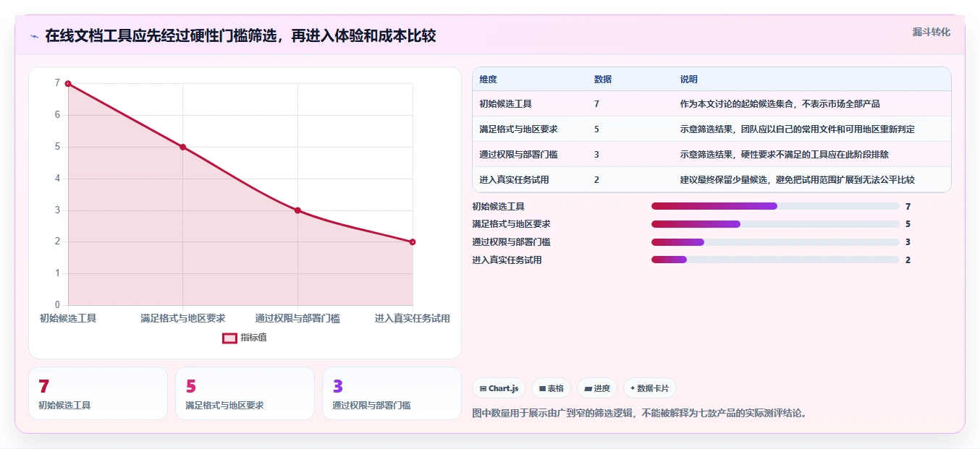The height and width of the screenshot is (449, 980).
Task: Click 初始候选工具 table cell
Action: 505,104
